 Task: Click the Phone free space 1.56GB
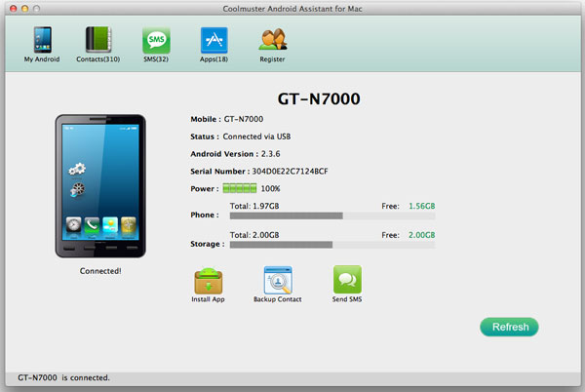[x=421, y=206]
